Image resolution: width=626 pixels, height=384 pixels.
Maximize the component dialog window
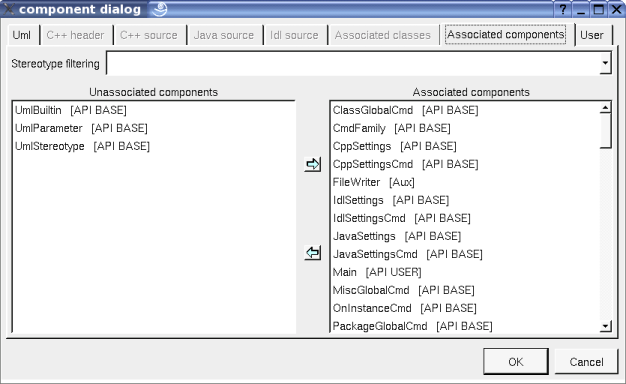(598, 9)
